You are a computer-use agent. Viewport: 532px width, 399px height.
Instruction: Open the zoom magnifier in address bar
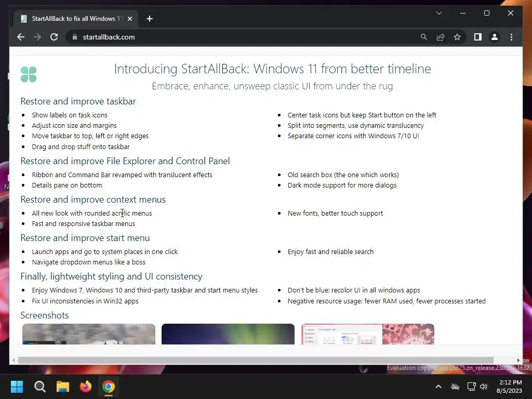[424, 37]
